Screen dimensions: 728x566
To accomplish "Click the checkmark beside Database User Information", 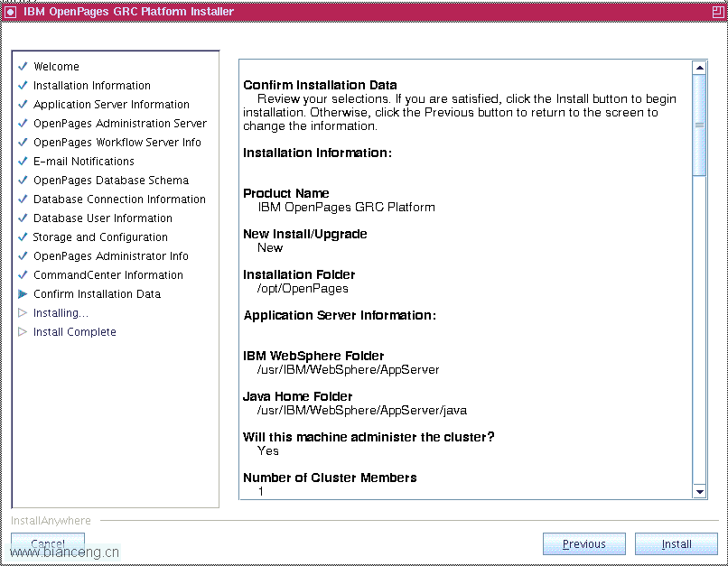I will pyautogui.click(x=23, y=218).
